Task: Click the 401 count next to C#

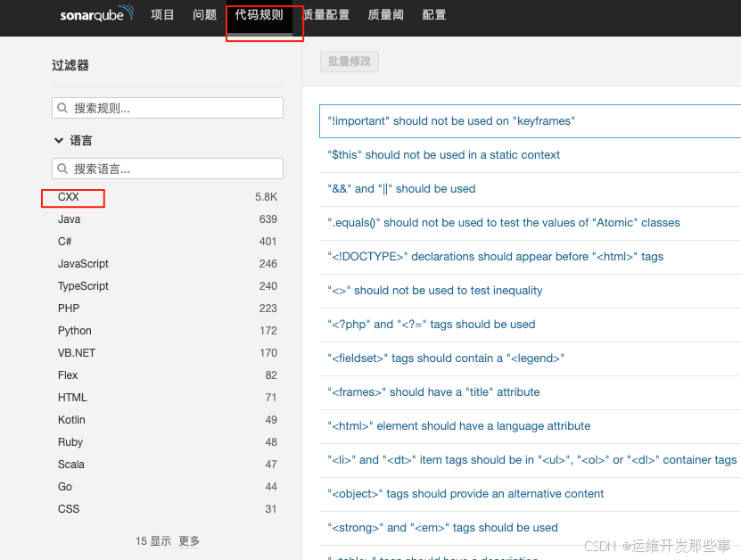Action: pos(268,242)
